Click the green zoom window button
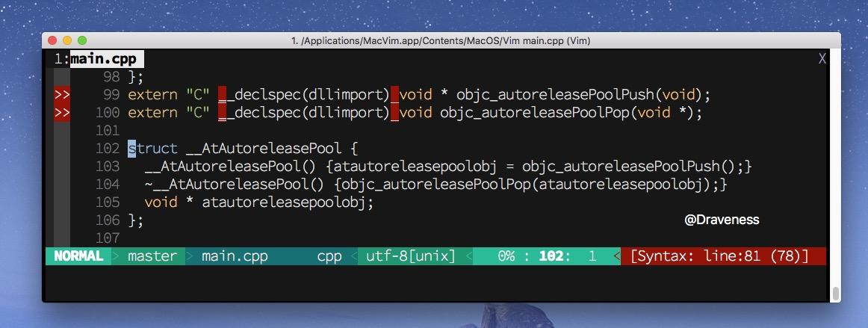 [82, 40]
